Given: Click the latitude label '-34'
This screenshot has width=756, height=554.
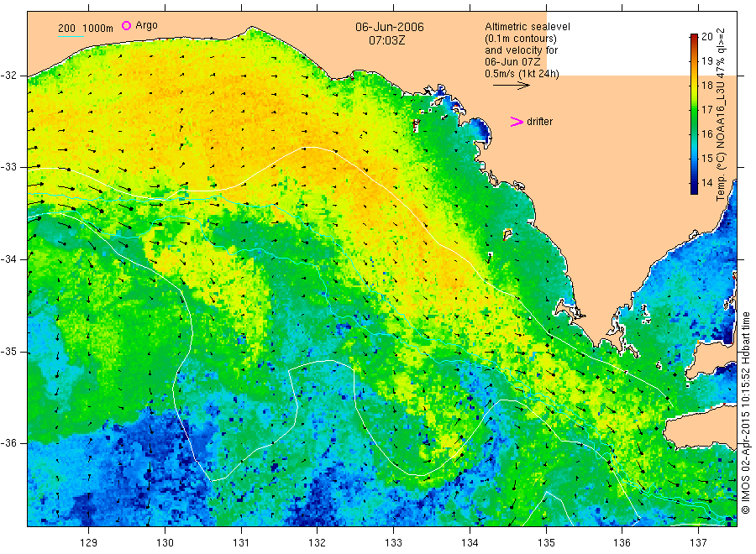Looking at the screenshot, I should [x=8, y=259].
